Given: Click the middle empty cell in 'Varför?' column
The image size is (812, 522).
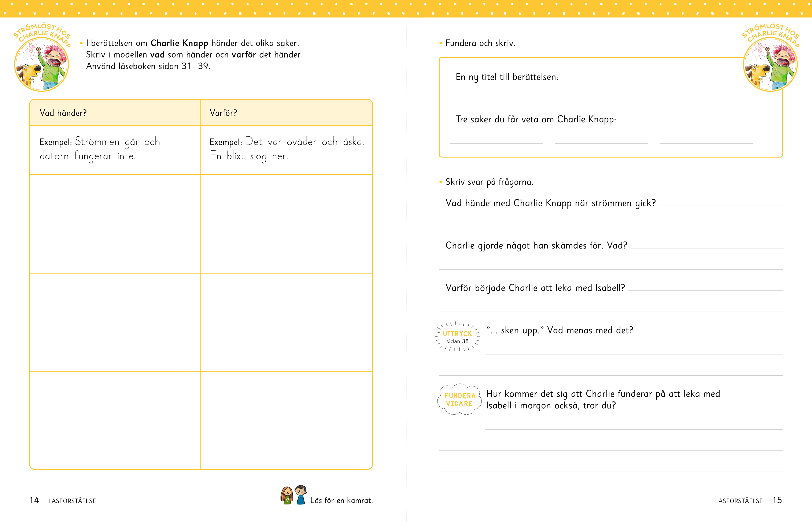Looking at the screenshot, I should 286,322.
